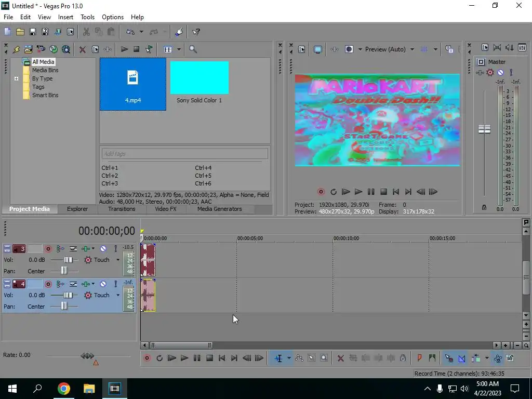Open track 4 automation mode Touch dropdown
The height and width of the screenshot is (399, 532).
(118, 295)
